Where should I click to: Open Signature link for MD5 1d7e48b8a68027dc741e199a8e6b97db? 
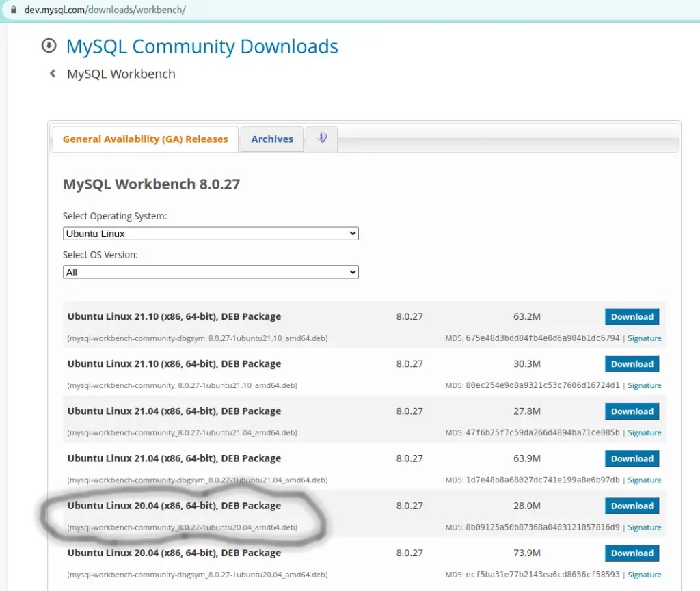[x=644, y=480]
